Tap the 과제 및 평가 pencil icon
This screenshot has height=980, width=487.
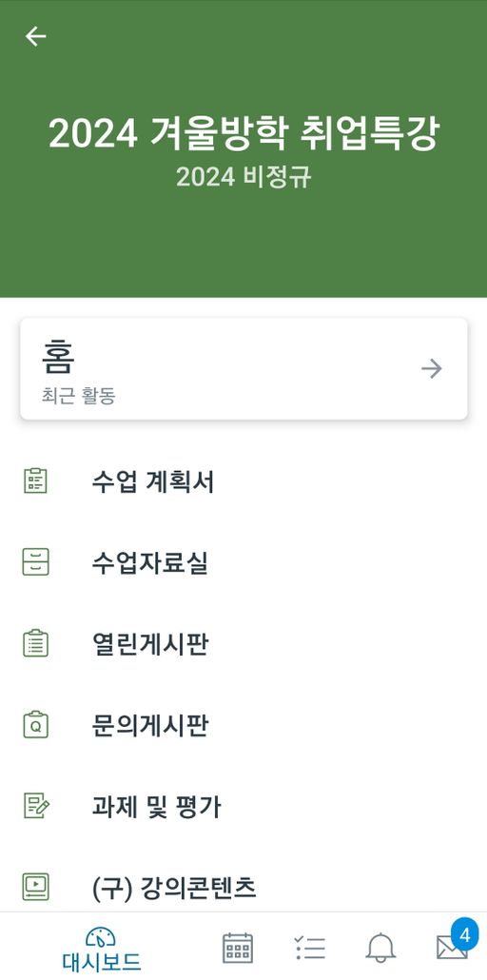(36, 806)
